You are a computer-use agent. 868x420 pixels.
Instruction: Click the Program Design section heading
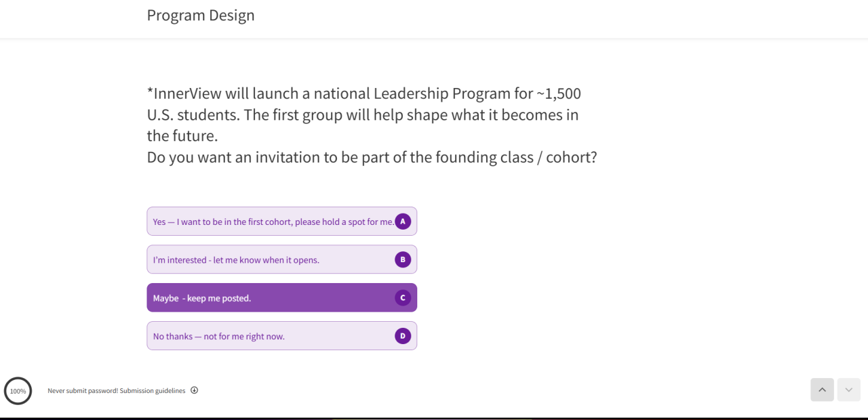[201, 15]
